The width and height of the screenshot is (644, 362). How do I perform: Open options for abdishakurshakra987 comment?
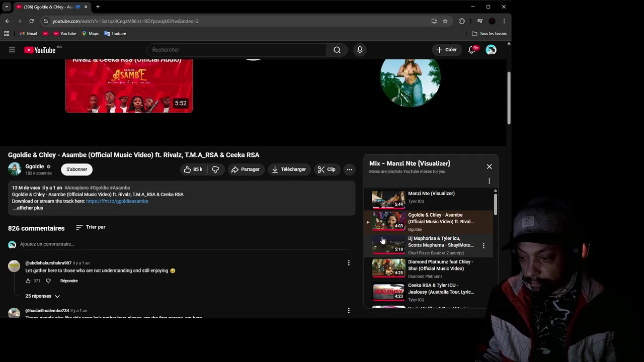click(349, 263)
